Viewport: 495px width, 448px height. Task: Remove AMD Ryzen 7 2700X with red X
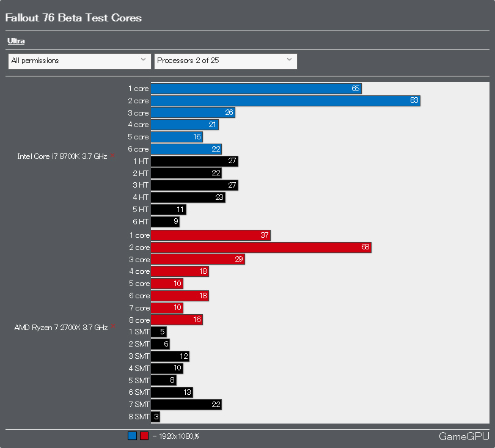113,326
